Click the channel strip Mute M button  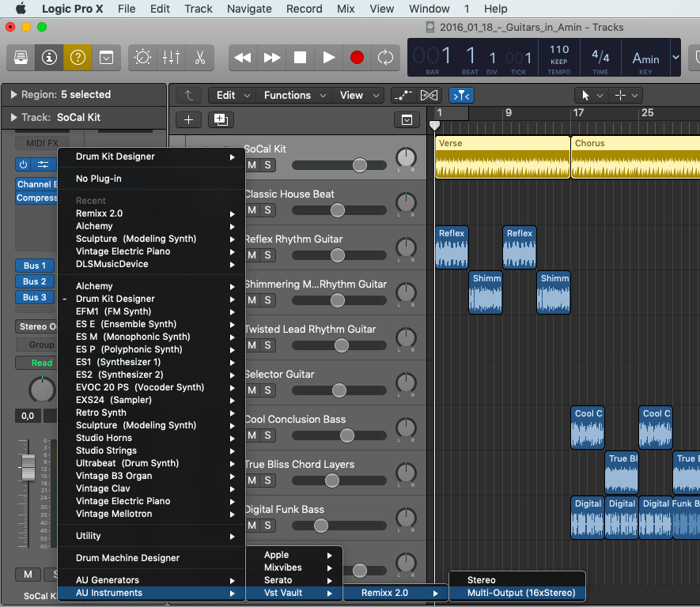pyautogui.click(x=28, y=575)
